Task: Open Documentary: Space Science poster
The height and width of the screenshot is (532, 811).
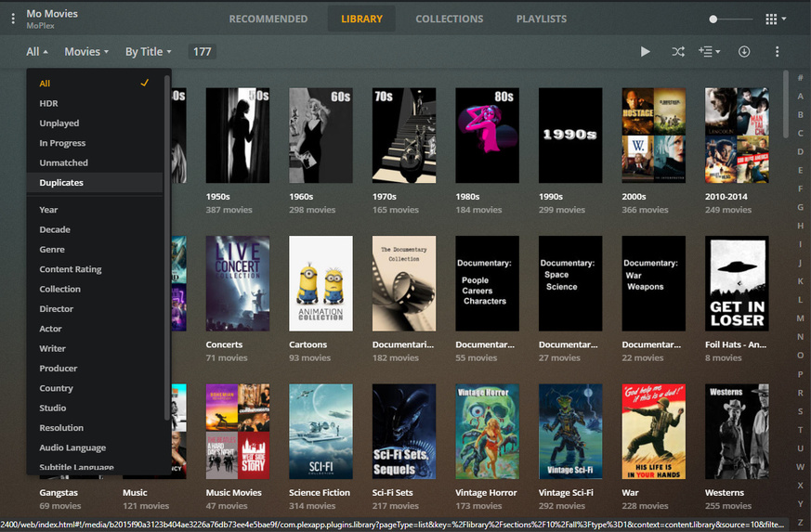Action: 570,283
